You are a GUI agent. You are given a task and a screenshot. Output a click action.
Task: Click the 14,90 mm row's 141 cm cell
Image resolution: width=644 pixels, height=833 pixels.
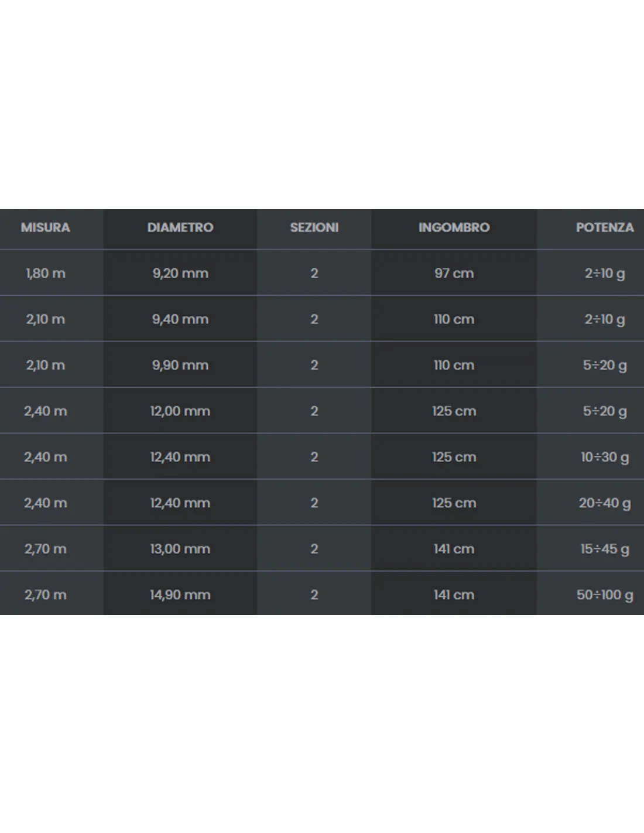tap(454, 595)
